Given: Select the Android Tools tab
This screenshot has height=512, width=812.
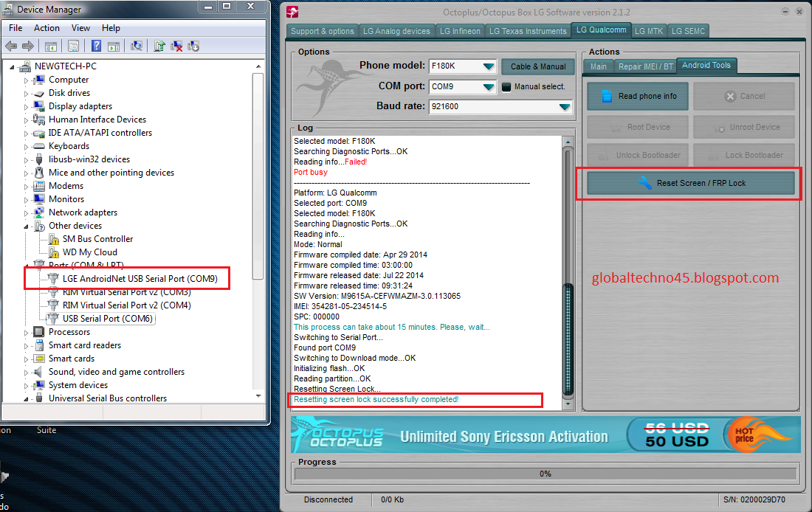Looking at the screenshot, I should (706, 65).
